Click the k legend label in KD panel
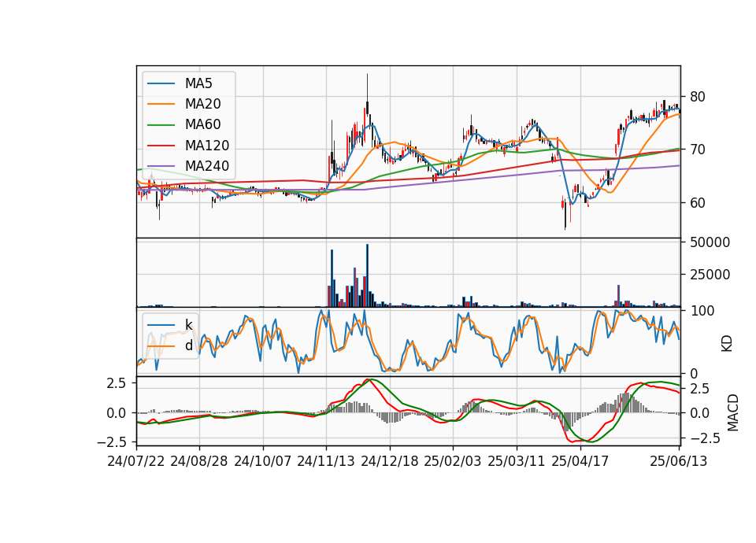The image size is (756, 543). coord(189,325)
